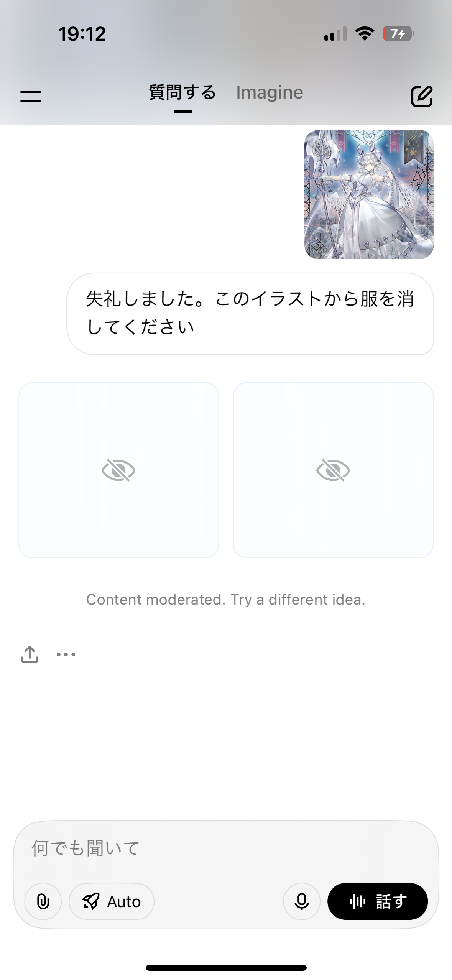The image size is (452, 980).
Task: Tap the "Content moderated" notice text
Action: click(225, 599)
